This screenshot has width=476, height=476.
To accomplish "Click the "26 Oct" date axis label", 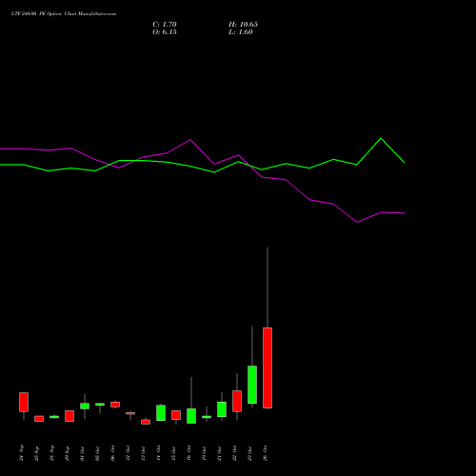I will pyautogui.click(x=266, y=453).
